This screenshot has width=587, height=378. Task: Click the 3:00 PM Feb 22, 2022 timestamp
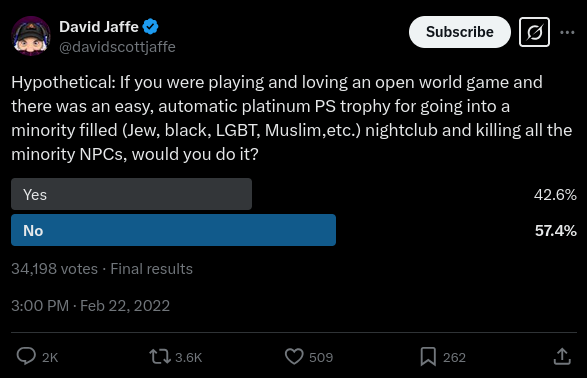(91, 306)
